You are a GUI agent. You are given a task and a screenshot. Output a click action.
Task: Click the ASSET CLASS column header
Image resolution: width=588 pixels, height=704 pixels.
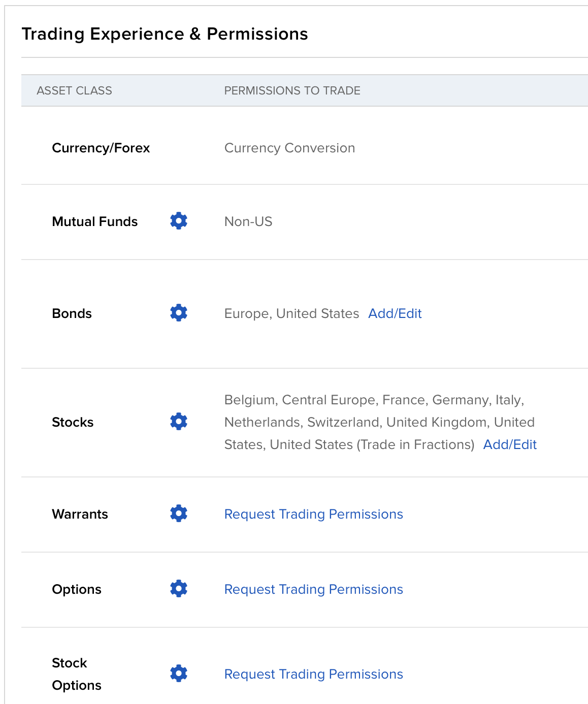74,90
